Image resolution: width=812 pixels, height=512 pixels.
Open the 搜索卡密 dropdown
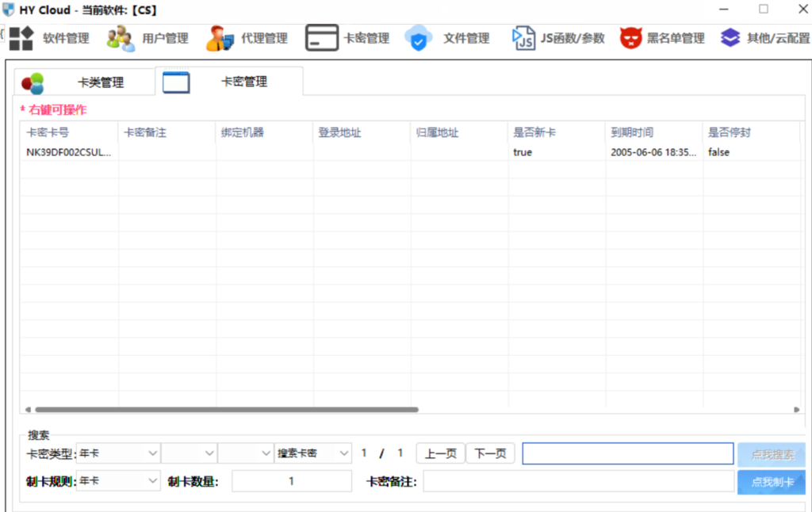[313, 453]
